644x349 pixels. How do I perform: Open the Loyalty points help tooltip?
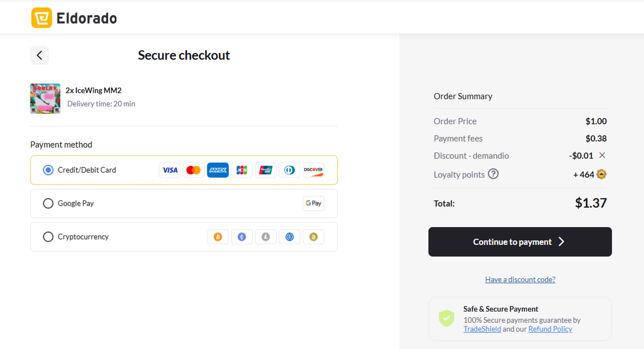pos(493,174)
